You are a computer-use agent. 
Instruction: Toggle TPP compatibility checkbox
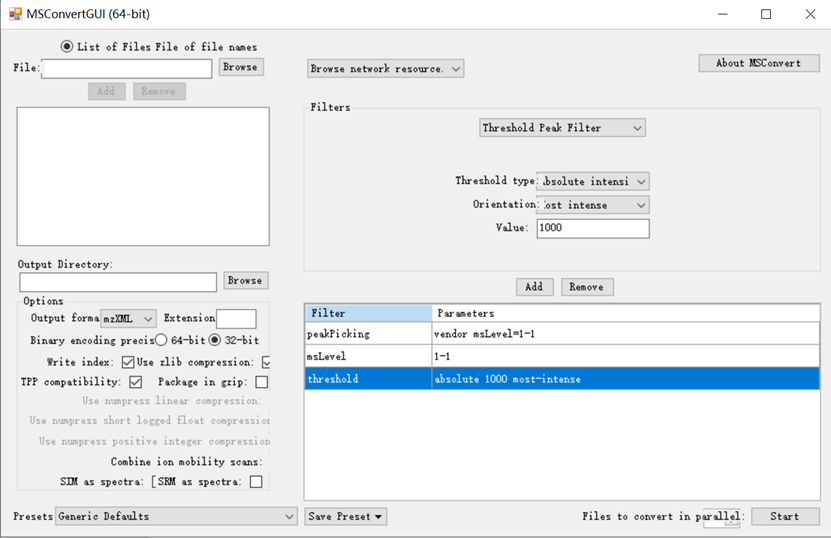[x=136, y=382]
